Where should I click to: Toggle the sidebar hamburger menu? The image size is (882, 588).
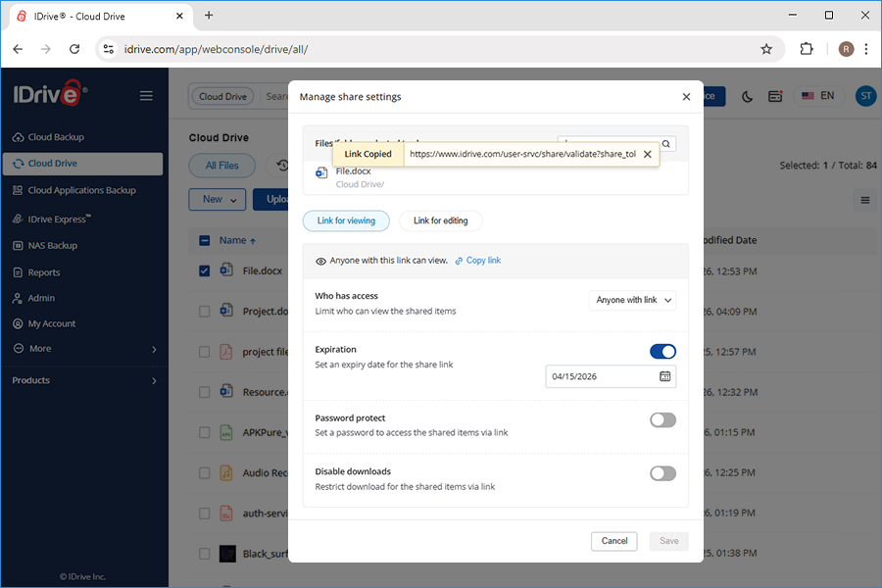[x=146, y=96]
